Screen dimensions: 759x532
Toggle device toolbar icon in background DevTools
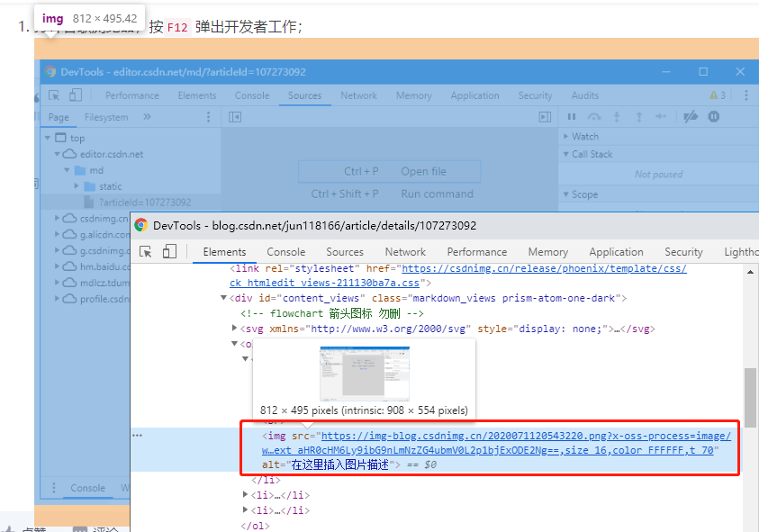pos(76,95)
